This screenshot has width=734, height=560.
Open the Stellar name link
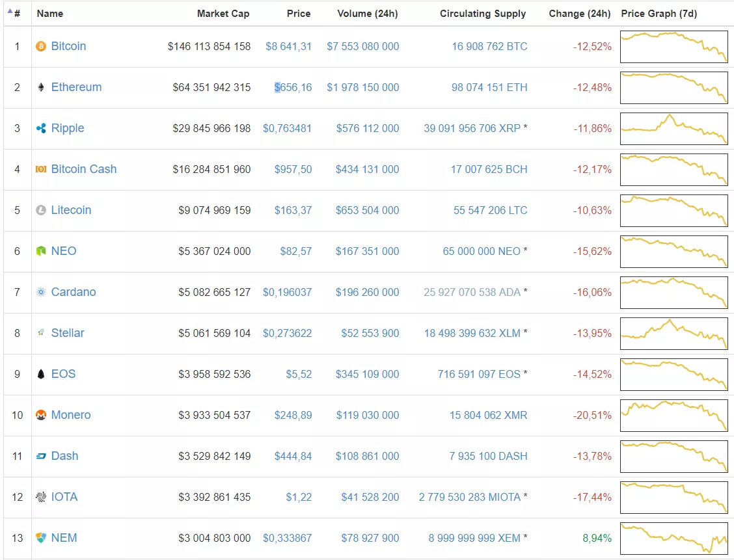pyautogui.click(x=68, y=333)
